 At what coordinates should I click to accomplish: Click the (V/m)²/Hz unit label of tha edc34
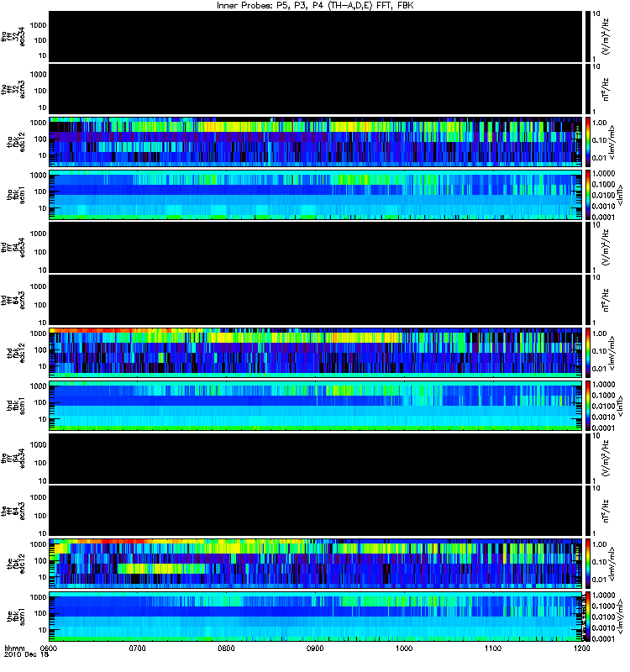[606, 36]
